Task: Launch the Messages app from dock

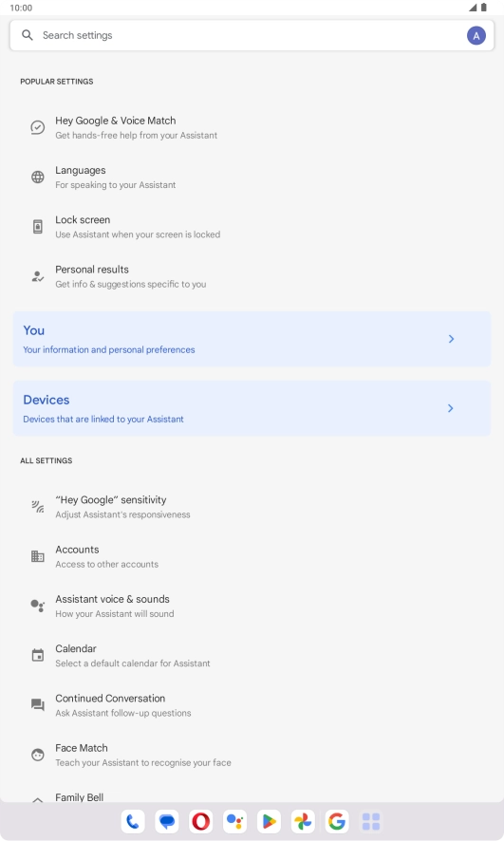Action: coord(167,821)
